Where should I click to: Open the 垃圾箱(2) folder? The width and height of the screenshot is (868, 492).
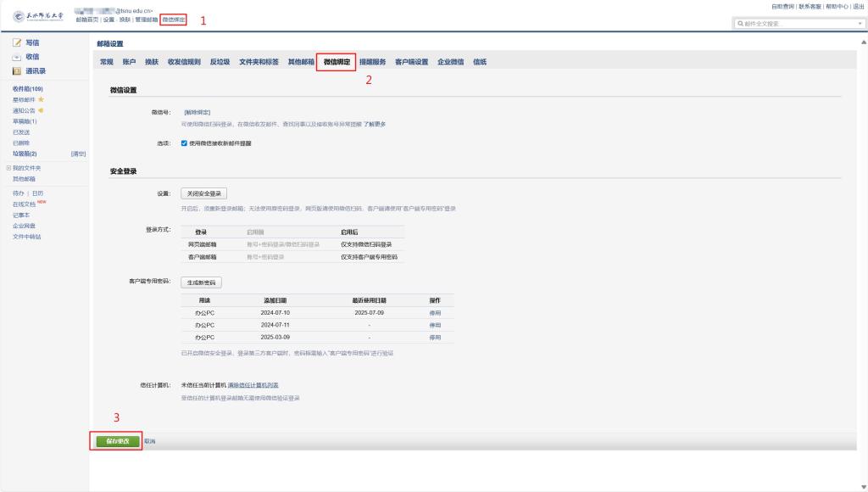(x=25, y=154)
